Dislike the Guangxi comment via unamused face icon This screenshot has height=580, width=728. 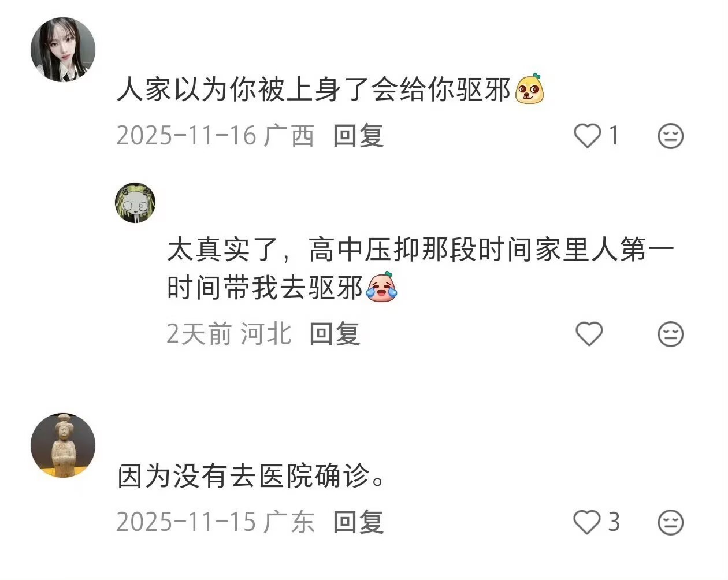pyautogui.click(x=671, y=136)
